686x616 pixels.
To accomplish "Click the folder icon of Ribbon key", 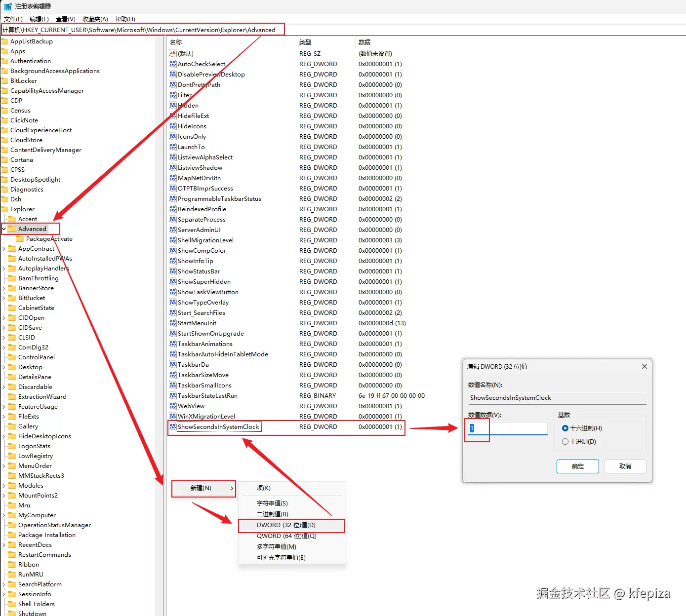I will coord(12,564).
